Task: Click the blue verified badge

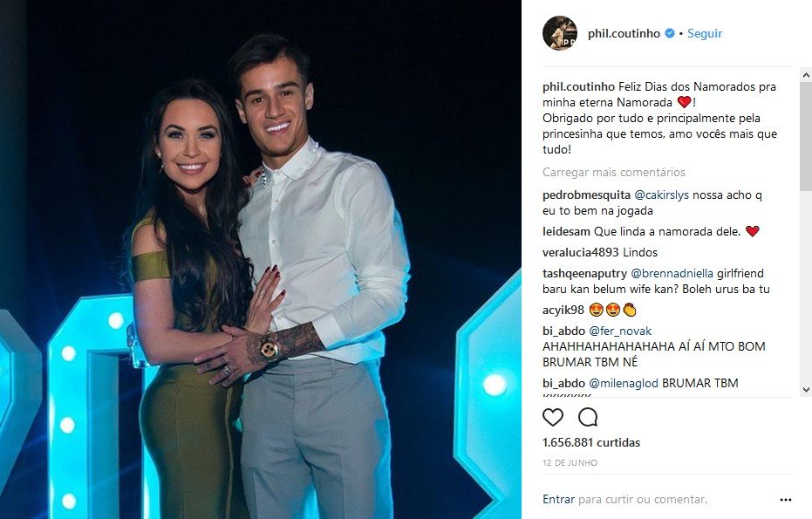Action: click(x=670, y=33)
